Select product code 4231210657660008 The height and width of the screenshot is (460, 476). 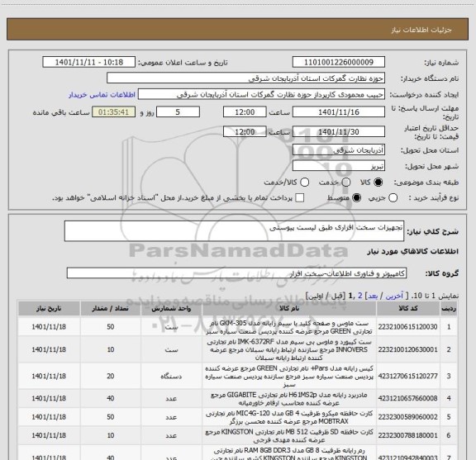407,398
